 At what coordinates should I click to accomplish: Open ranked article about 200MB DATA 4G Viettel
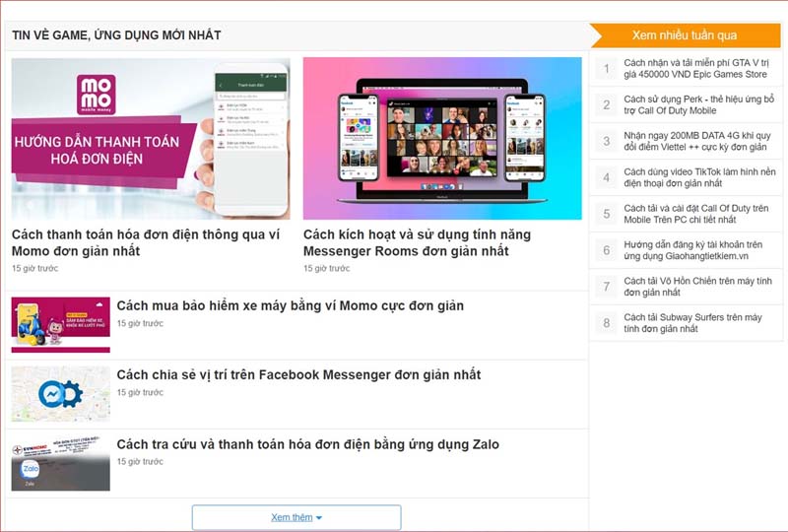tap(697, 141)
